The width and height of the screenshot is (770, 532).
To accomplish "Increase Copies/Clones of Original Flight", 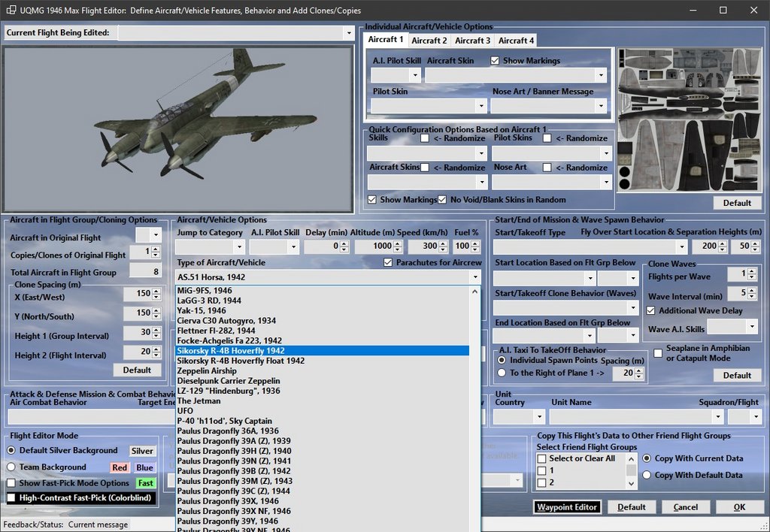I will tap(156, 249).
